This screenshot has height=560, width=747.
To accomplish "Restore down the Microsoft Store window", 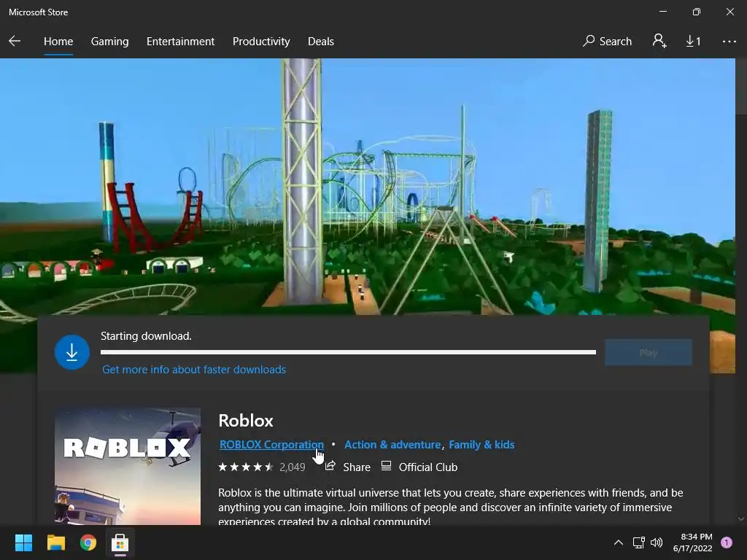I will click(697, 12).
